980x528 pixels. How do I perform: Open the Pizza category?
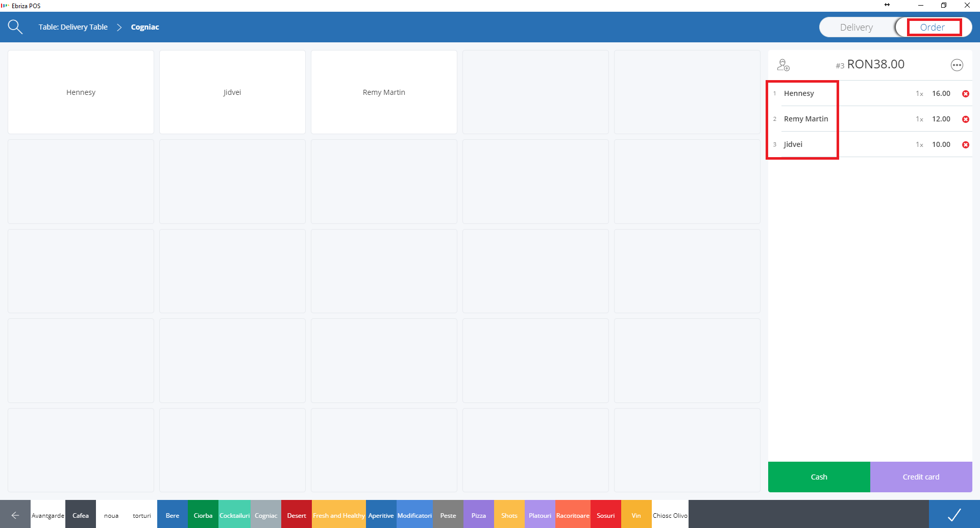(479, 515)
